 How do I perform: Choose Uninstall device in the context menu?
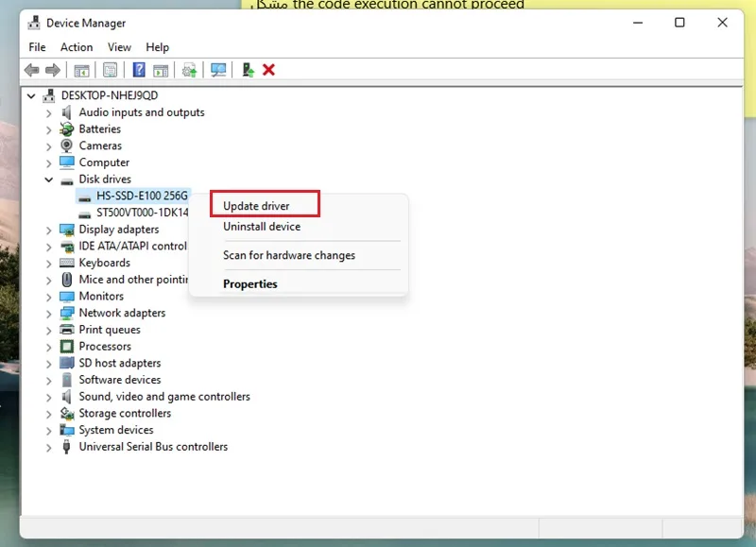262,227
